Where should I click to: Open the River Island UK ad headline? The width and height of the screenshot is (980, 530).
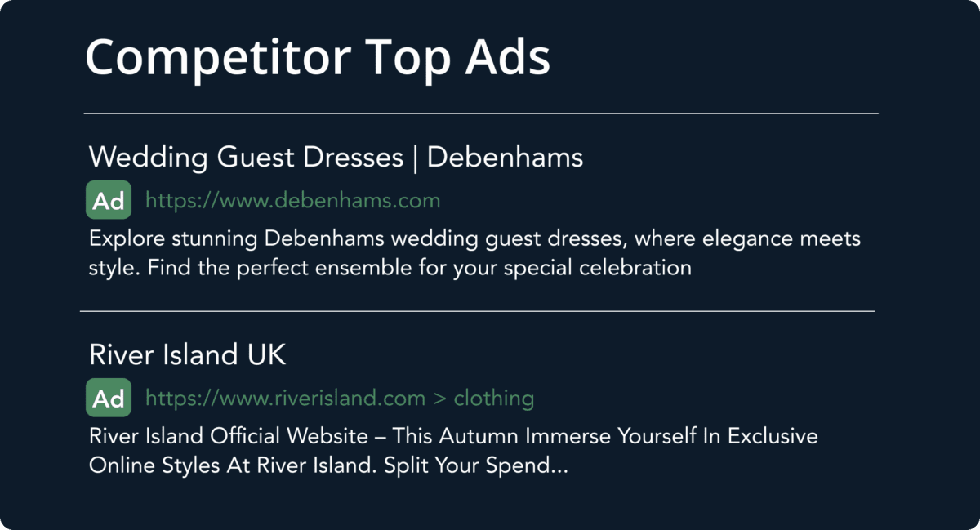(187, 355)
